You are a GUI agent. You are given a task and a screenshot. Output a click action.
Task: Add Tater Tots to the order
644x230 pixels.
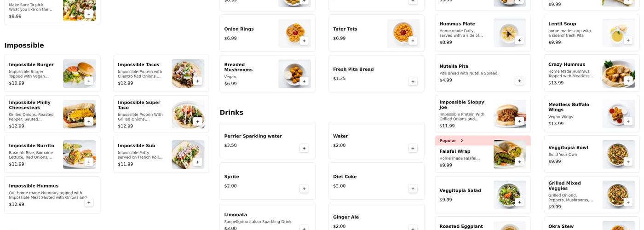tap(413, 40)
